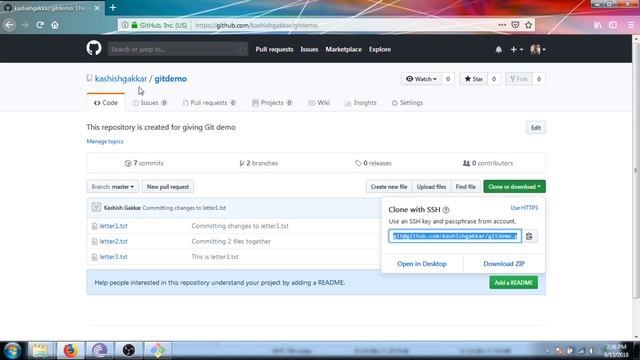Viewport: 640px width, 360px height.
Task: Click the Use HTTPS link
Action: 524,208
